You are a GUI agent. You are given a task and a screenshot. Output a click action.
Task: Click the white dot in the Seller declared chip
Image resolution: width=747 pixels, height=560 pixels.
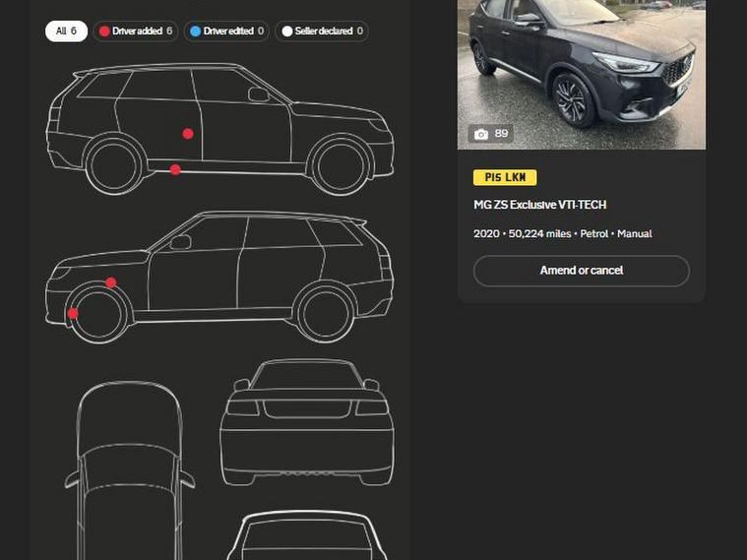point(287,31)
